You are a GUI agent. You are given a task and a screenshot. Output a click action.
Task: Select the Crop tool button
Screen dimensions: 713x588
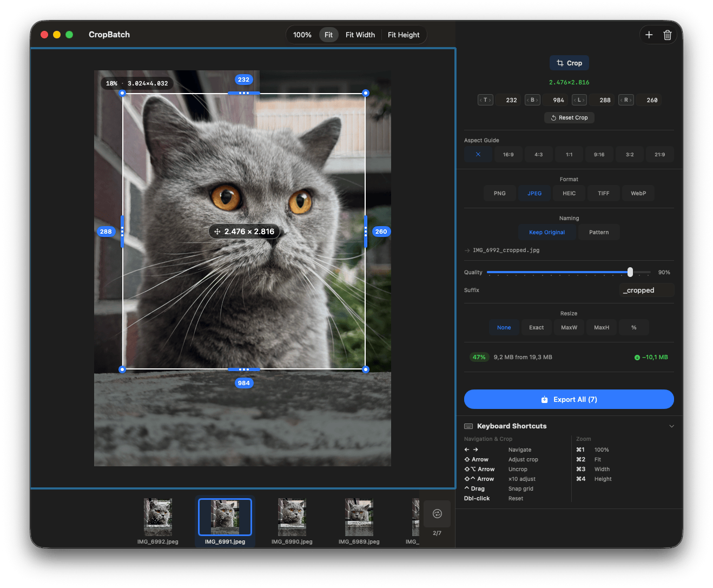(569, 63)
